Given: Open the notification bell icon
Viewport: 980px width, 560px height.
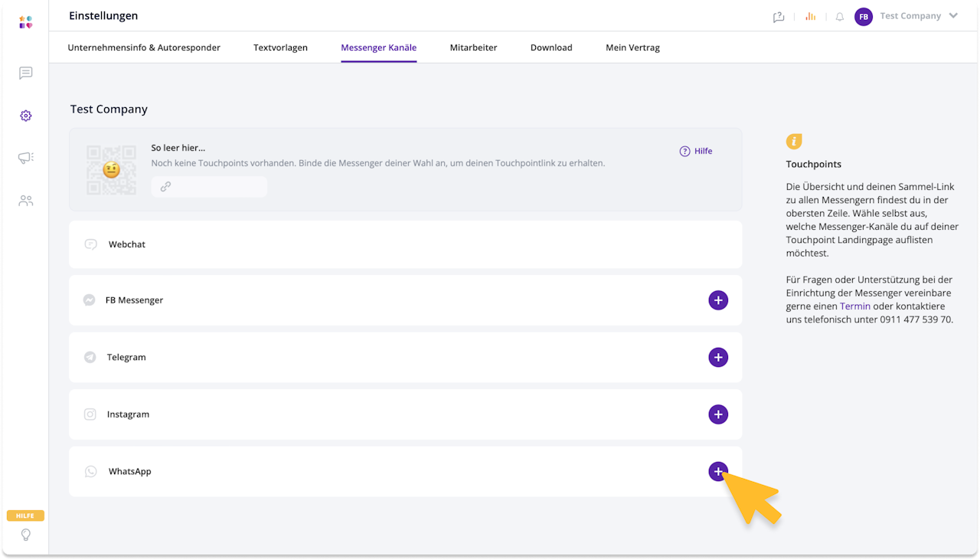Looking at the screenshot, I should pos(839,16).
